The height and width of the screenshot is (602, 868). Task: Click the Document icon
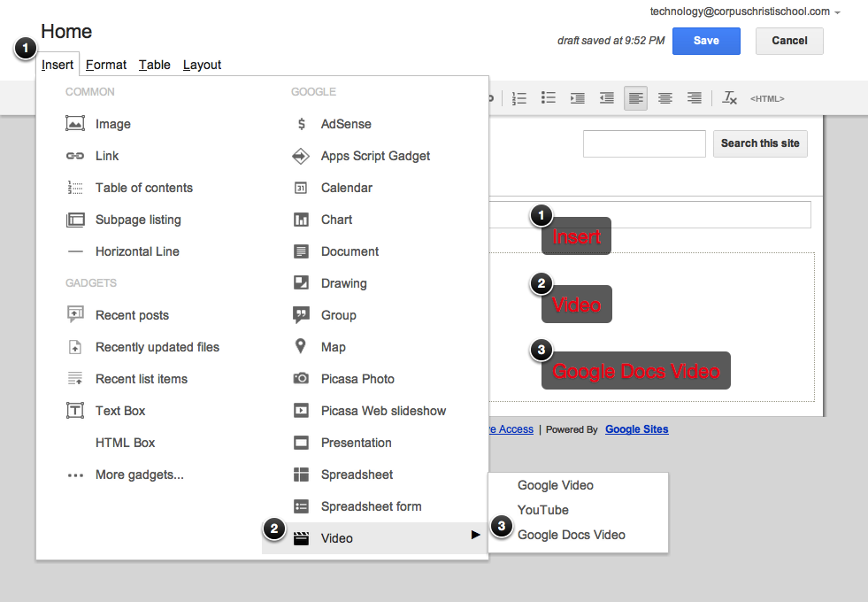click(301, 251)
